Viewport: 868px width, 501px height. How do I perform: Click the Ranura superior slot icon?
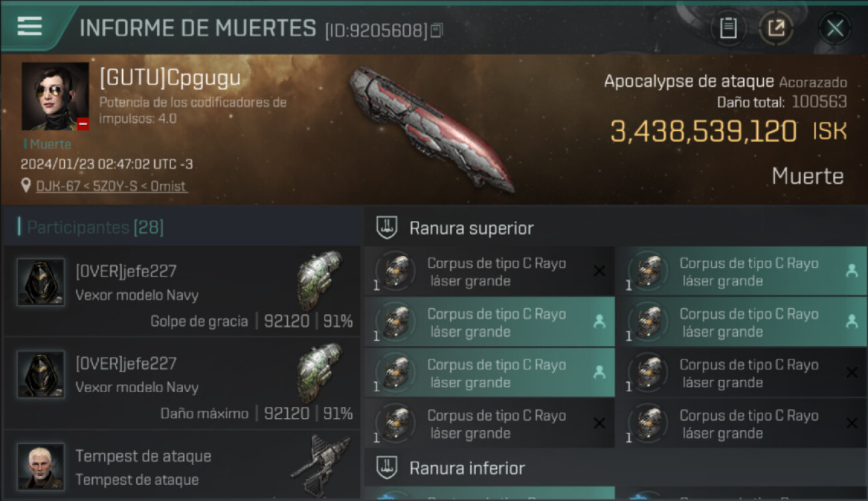(387, 227)
